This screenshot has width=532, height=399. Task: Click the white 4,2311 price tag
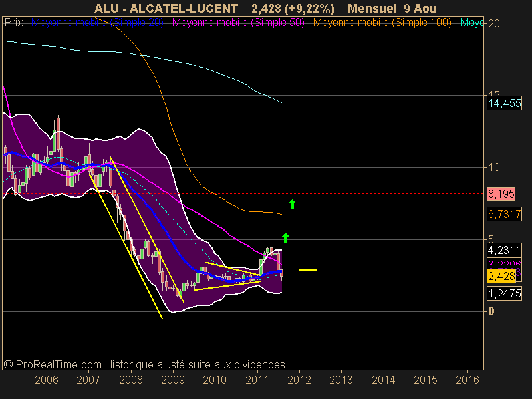pyautogui.click(x=505, y=251)
